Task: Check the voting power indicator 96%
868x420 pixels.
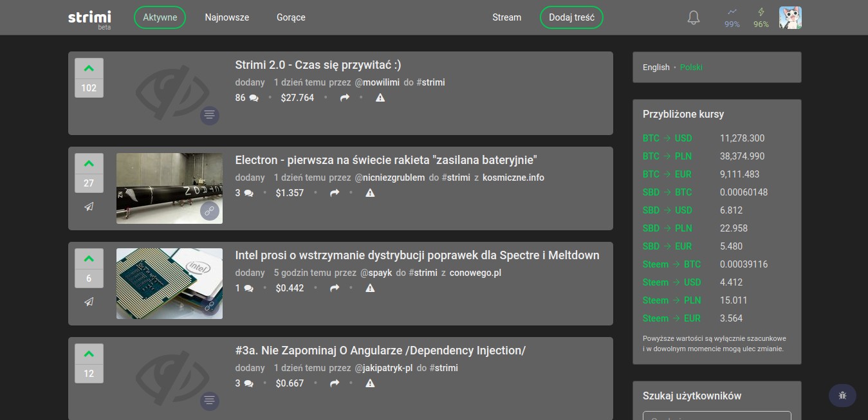Action: click(x=761, y=18)
